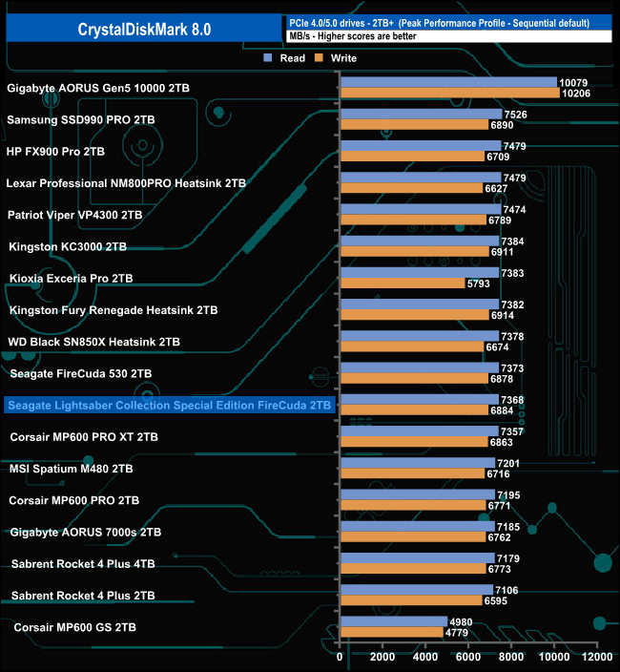Click the 2000 axis tick label

(x=382, y=657)
